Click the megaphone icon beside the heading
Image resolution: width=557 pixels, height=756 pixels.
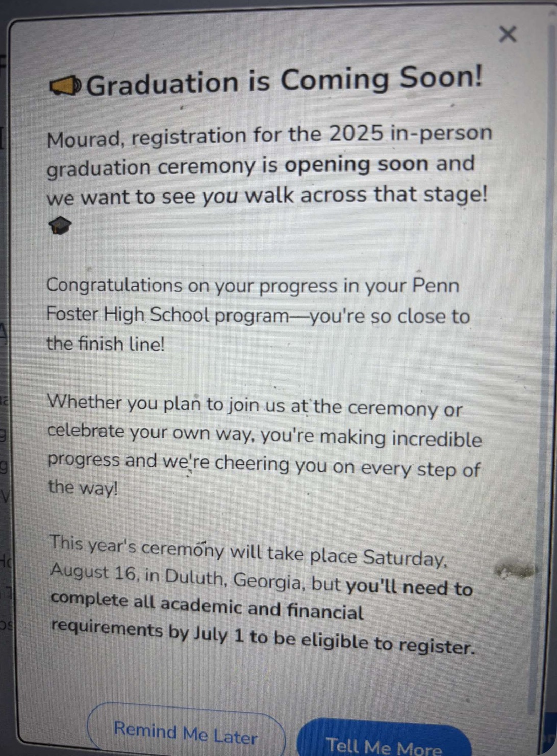[x=65, y=87]
